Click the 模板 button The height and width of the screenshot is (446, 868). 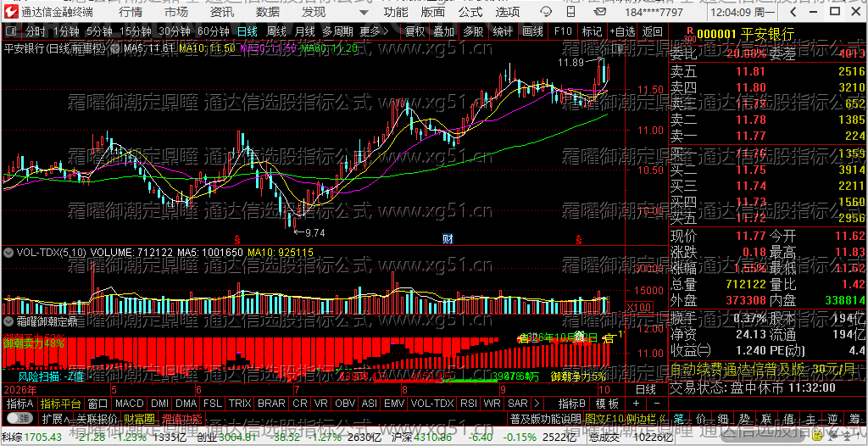click(x=608, y=404)
